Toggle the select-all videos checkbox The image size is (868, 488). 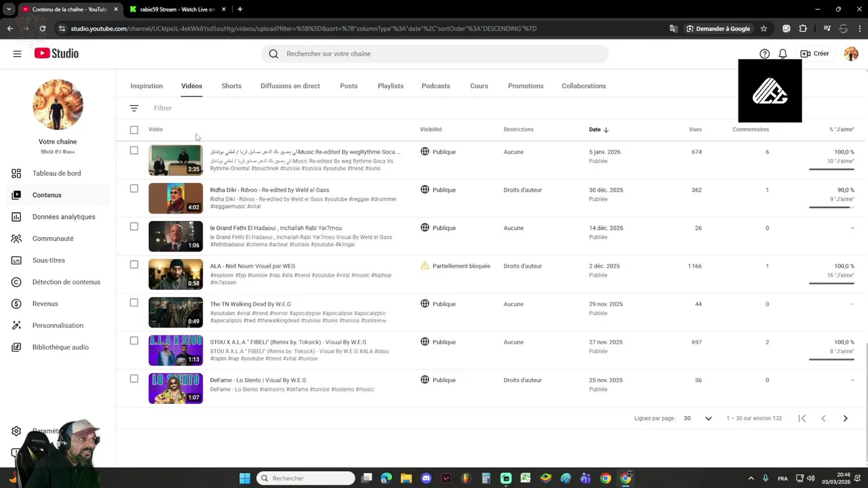click(x=134, y=129)
